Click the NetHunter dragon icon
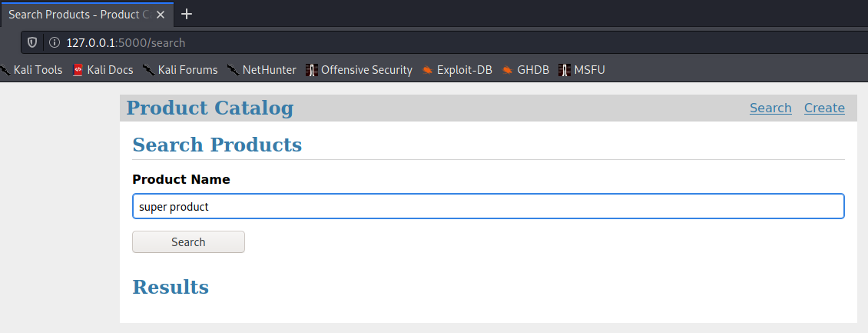The width and height of the screenshot is (868, 333). [x=233, y=70]
